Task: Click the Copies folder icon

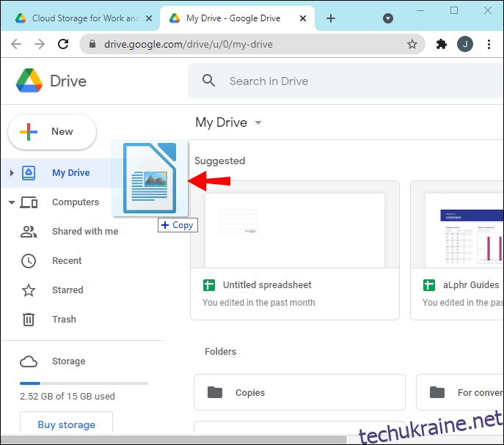Action: 215,392
